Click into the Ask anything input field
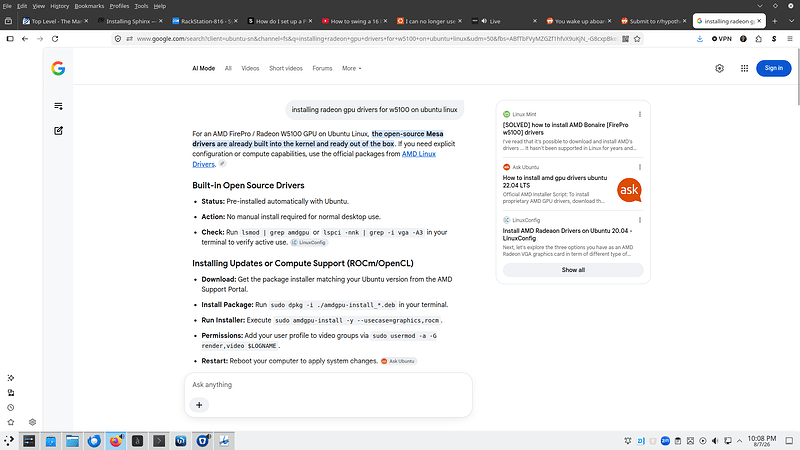Screen dimensions: 800x450 (328, 385)
